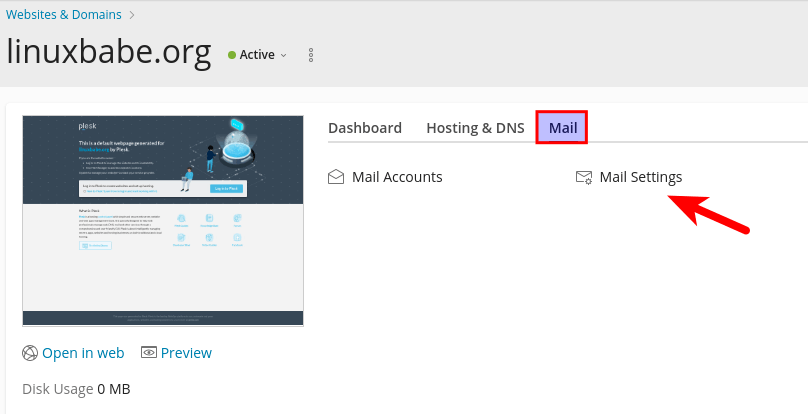808x414 pixels.
Task: Click the Mail Settings envelope-gear icon
Action: (584, 177)
